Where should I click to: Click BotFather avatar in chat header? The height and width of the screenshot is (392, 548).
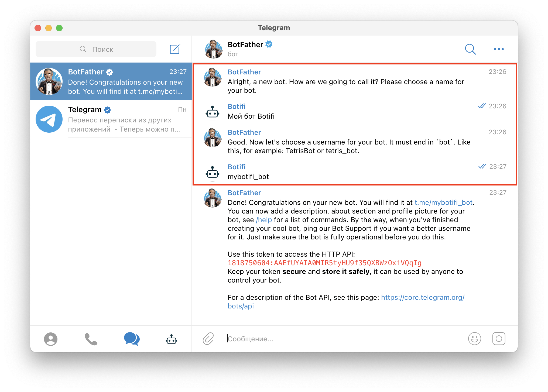[214, 49]
